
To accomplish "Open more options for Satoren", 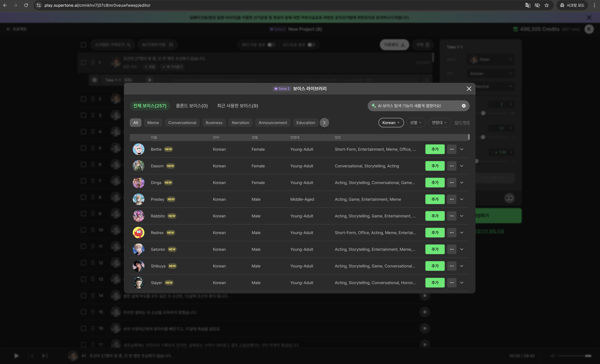I will coord(451,249).
